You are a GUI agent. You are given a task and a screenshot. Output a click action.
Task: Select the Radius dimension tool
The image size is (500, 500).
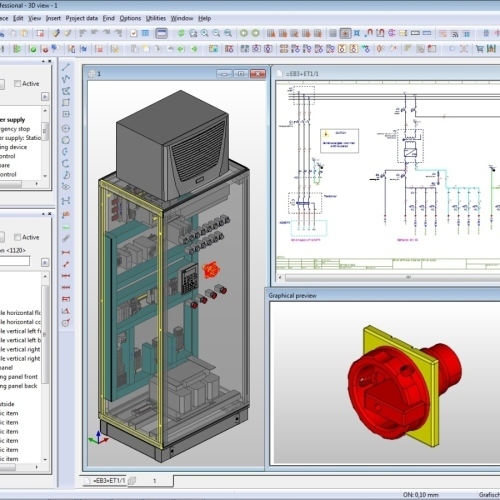[66, 323]
